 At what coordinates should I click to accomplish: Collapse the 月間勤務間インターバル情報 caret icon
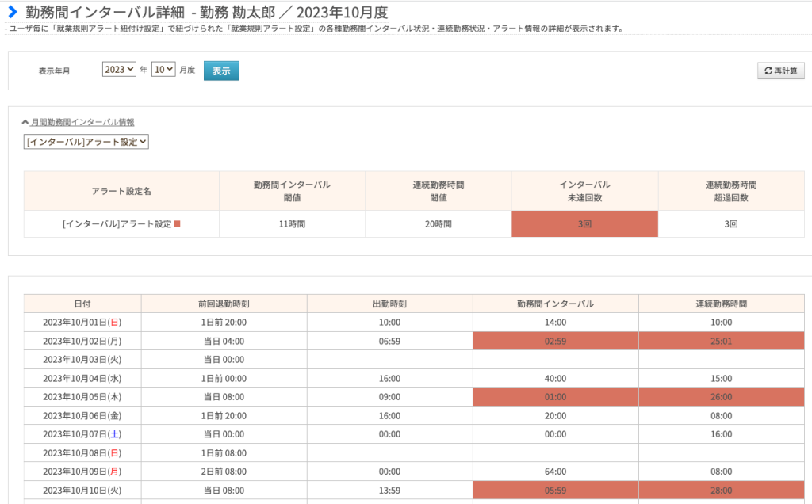(25, 122)
